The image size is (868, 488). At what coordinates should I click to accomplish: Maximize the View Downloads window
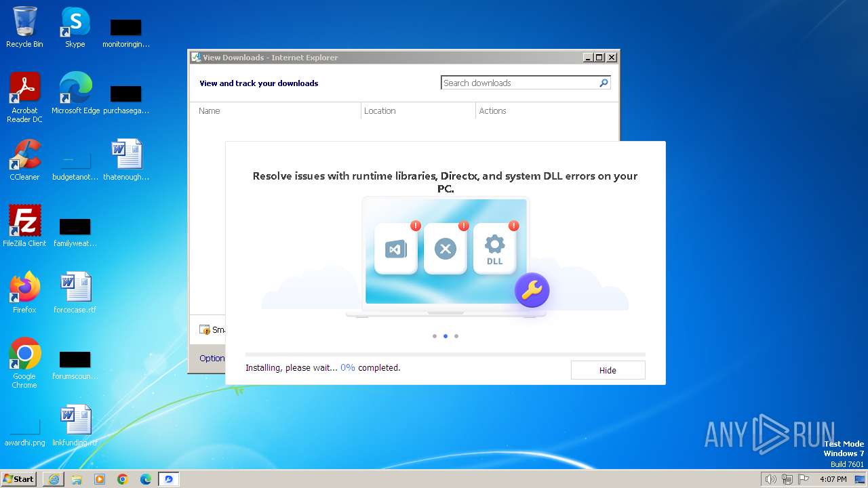[599, 58]
